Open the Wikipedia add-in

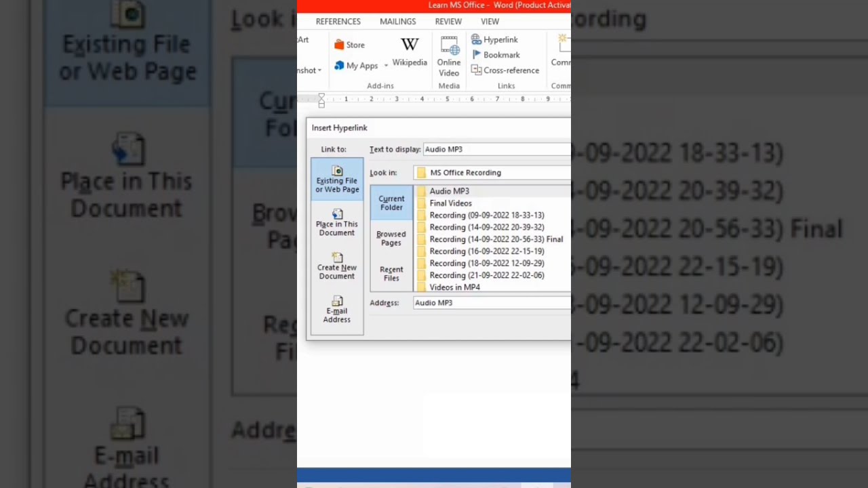410,52
